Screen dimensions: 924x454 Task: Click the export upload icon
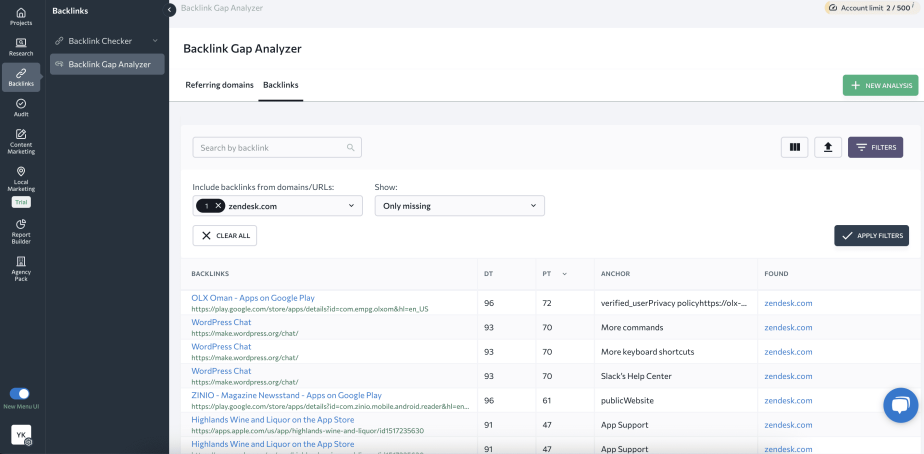pos(828,147)
